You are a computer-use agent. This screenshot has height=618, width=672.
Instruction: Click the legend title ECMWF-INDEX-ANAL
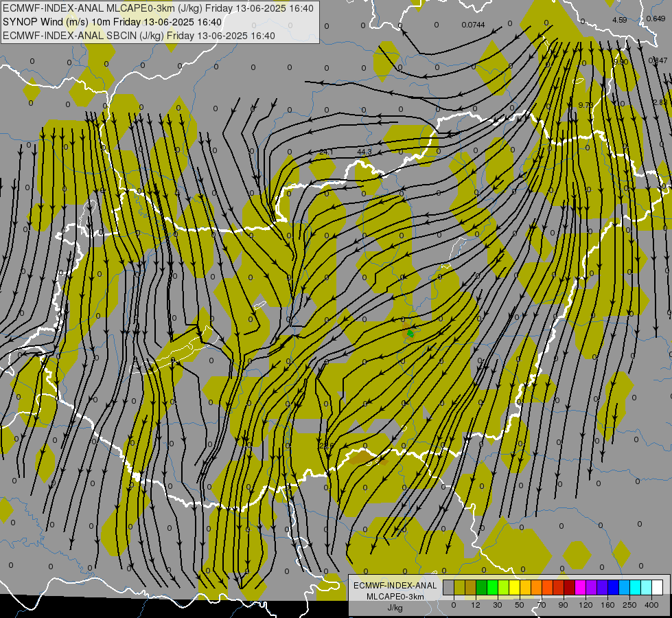pos(395,586)
